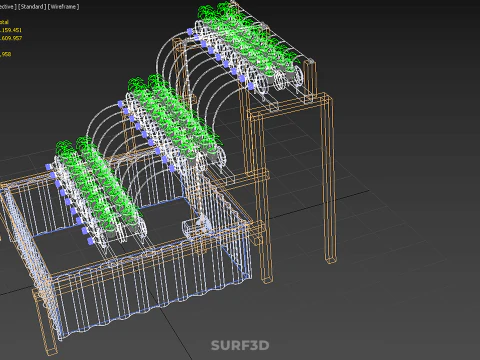Select the lowest purple cap on the bottom tier
This screenshot has width=480, height=360.
tap(90, 241)
